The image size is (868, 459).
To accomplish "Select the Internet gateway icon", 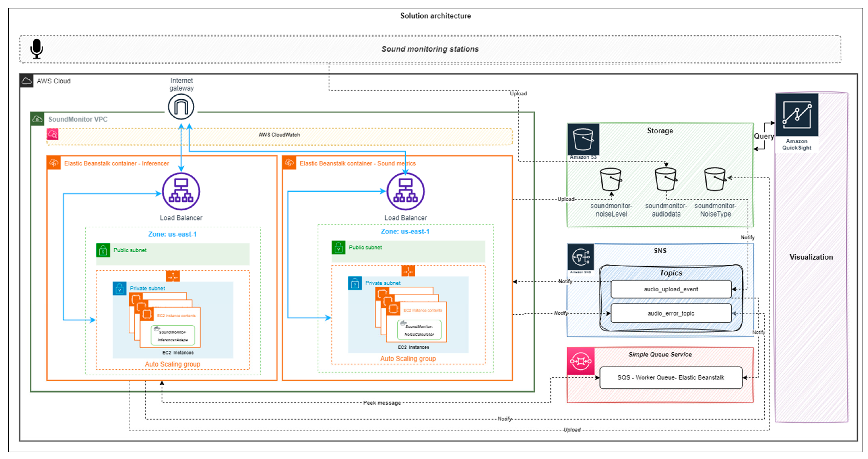I will click(x=181, y=107).
